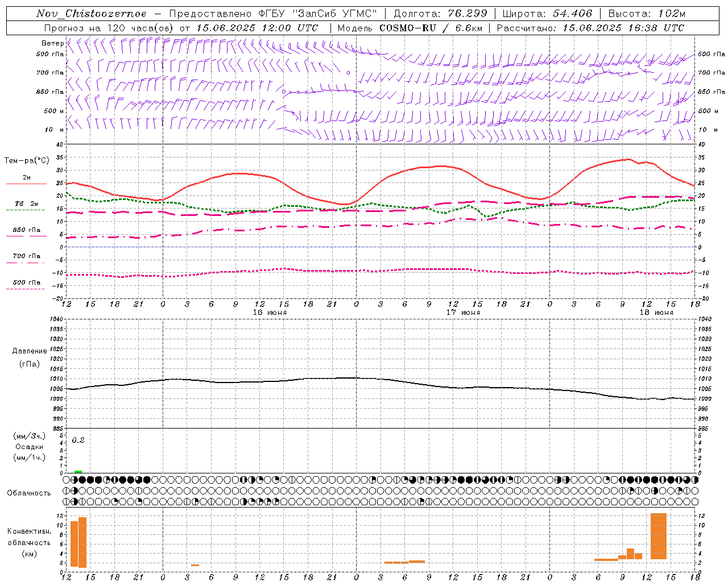Image resolution: width=728 pixels, height=582 pixels.
Task: Click the 18 июня date label
Action: point(656,313)
